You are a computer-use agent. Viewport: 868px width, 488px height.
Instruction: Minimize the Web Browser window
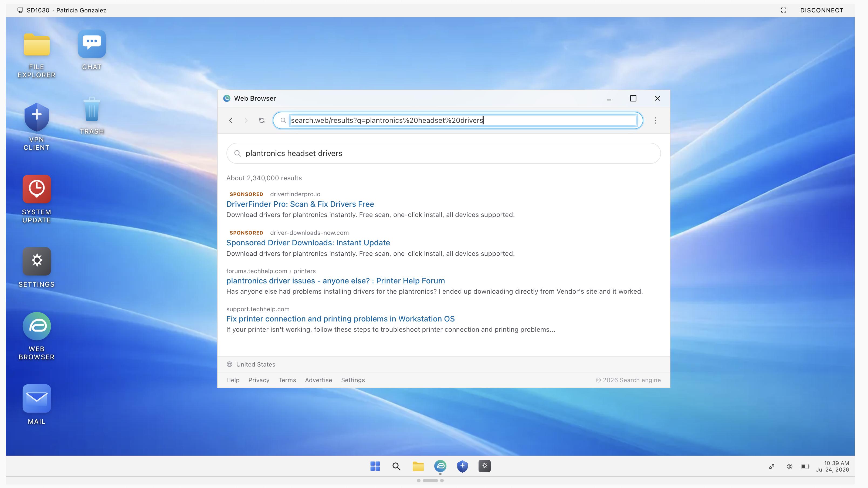(x=609, y=99)
